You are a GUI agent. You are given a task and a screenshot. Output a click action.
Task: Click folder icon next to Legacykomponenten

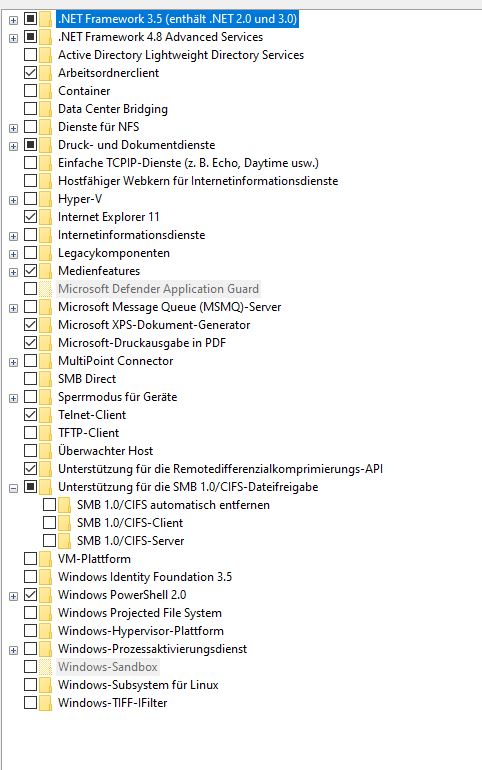(x=46, y=253)
